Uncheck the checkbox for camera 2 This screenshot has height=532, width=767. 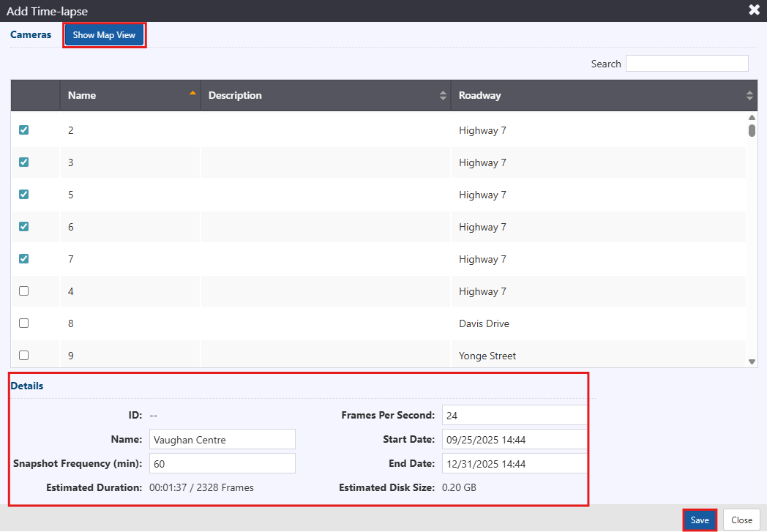[x=23, y=130]
